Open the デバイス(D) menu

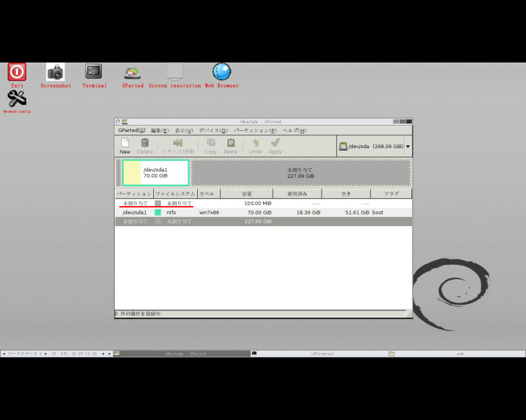[213, 130]
